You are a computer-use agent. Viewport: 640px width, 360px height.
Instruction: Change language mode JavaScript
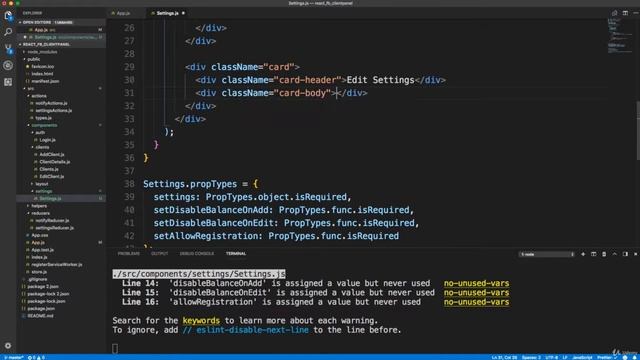[582, 358]
